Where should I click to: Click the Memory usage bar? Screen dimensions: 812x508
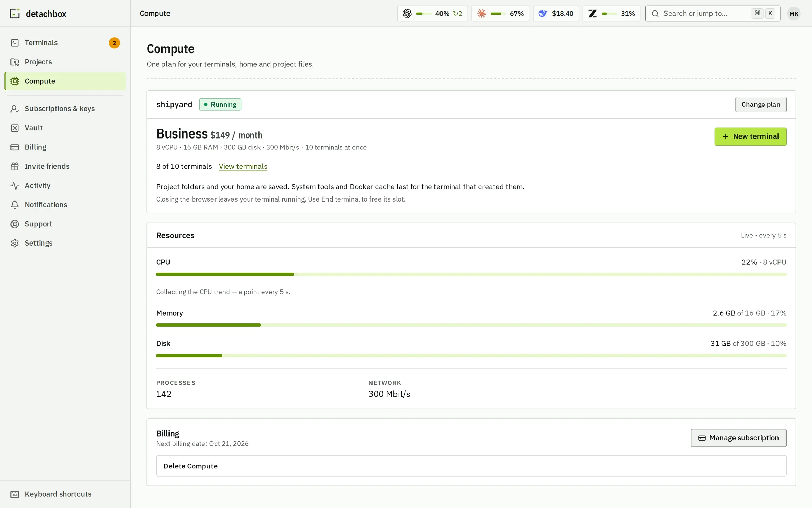point(471,325)
